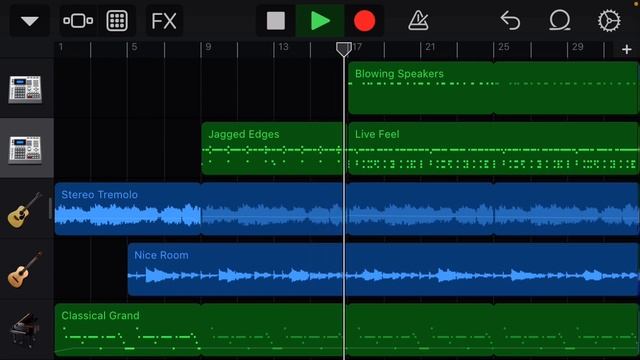Jump to bar 25 on the ruler
This screenshot has height=360, width=640.
click(x=504, y=47)
